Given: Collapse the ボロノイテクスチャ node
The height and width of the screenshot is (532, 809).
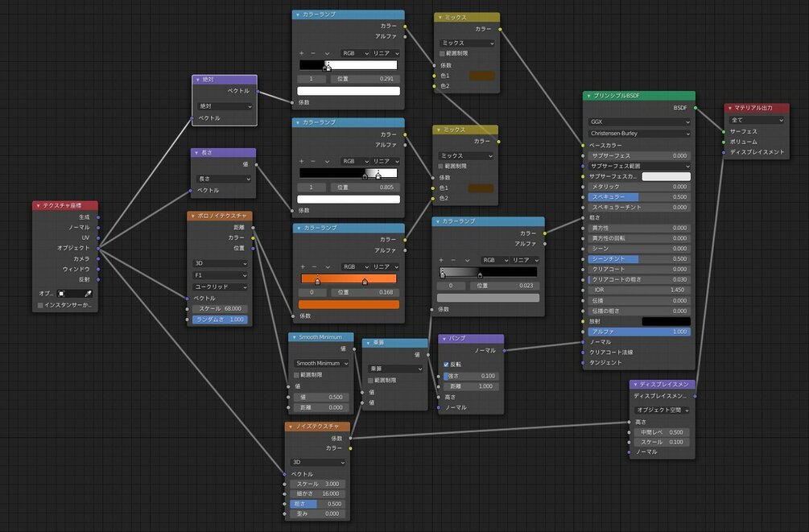Looking at the screenshot, I should click(193, 216).
